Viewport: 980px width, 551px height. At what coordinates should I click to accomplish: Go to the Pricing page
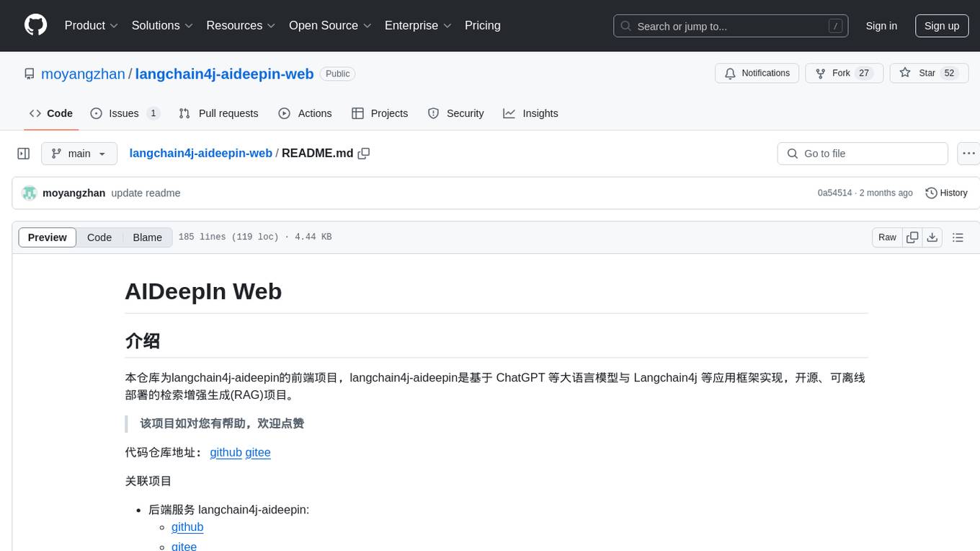483,25
